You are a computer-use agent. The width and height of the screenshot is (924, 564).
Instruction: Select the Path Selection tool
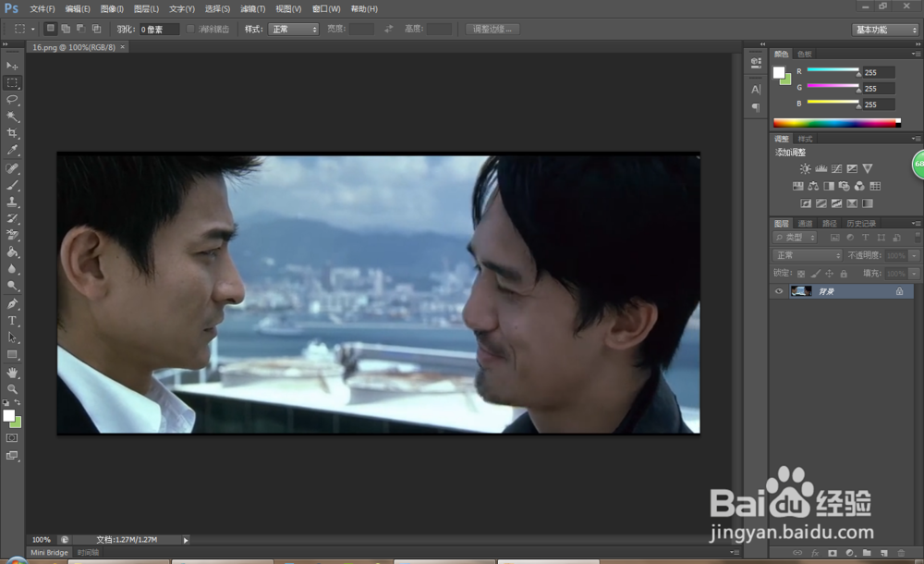pyautogui.click(x=12, y=337)
